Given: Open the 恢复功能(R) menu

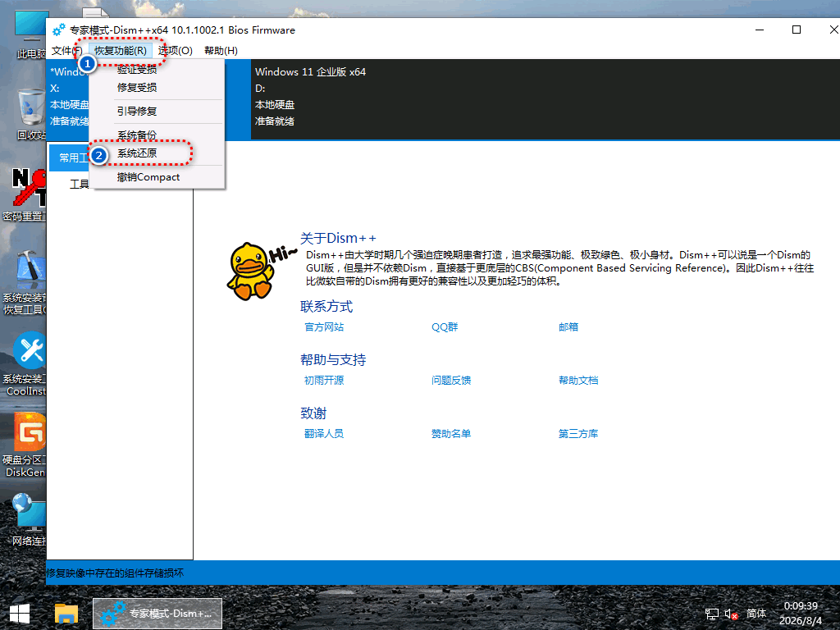Looking at the screenshot, I should point(121,50).
